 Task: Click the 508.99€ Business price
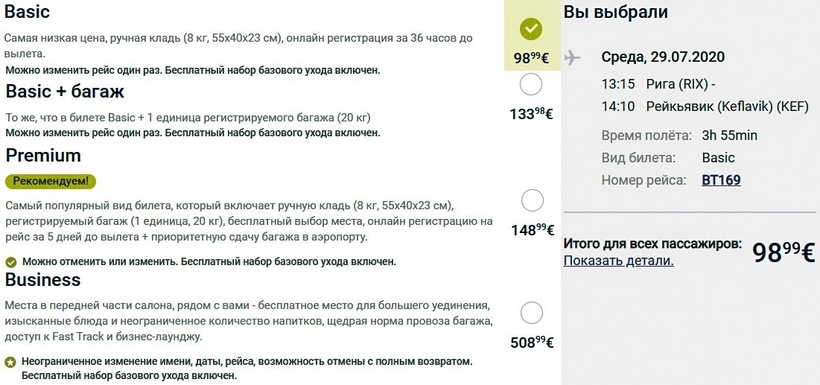pyautogui.click(x=532, y=342)
